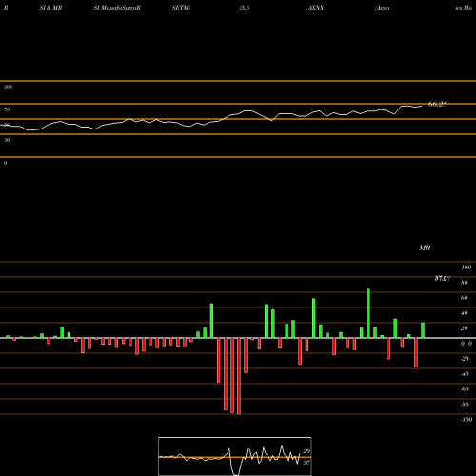Image resolution: width=476 pixels, height=476 pixels.
Task: Click the MR chart's 60 axis label
Action: pos(465,298)
